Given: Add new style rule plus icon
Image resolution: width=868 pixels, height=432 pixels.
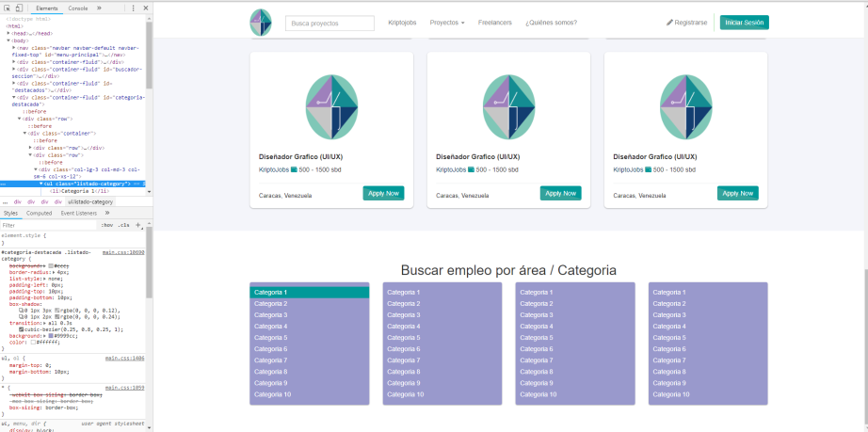Looking at the screenshot, I should 138,225.
